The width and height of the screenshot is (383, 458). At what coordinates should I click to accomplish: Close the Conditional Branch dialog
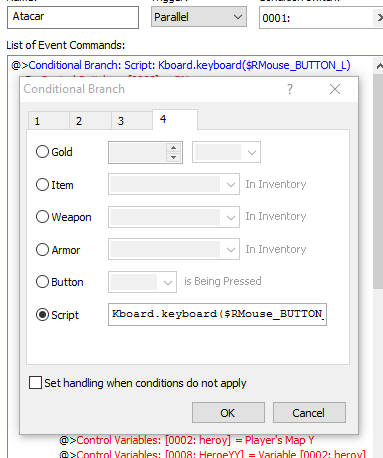click(x=335, y=89)
